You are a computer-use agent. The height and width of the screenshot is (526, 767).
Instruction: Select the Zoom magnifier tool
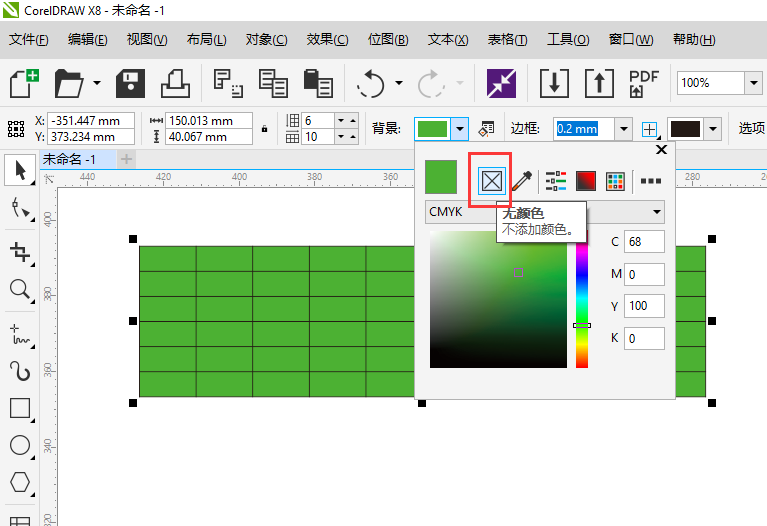tap(20, 290)
